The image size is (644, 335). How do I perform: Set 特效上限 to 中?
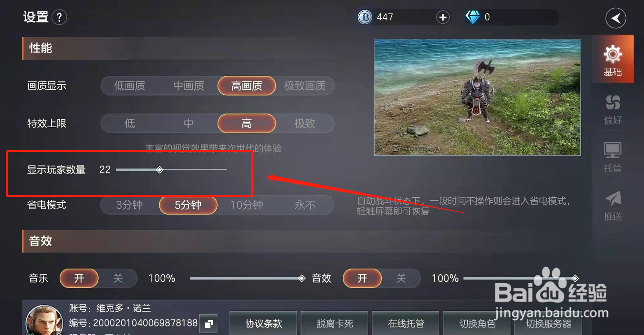point(188,123)
